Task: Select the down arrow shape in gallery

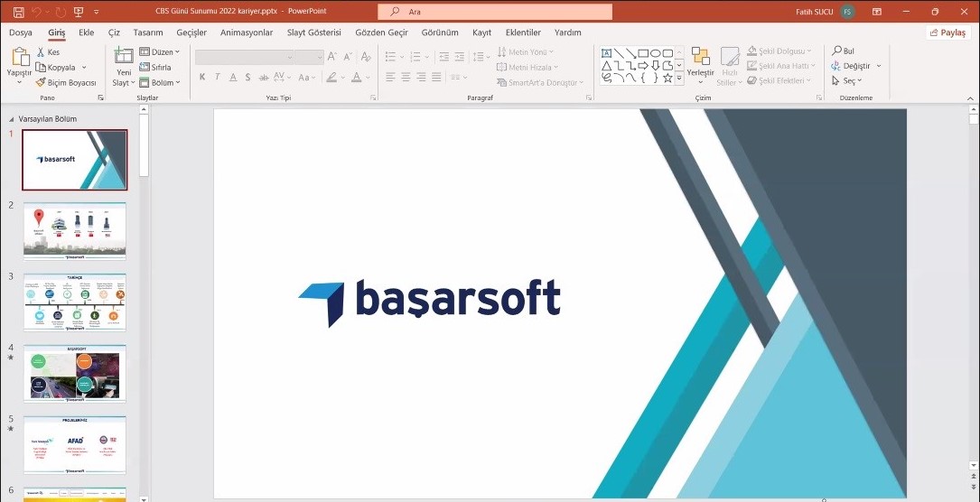Action: [x=656, y=66]
